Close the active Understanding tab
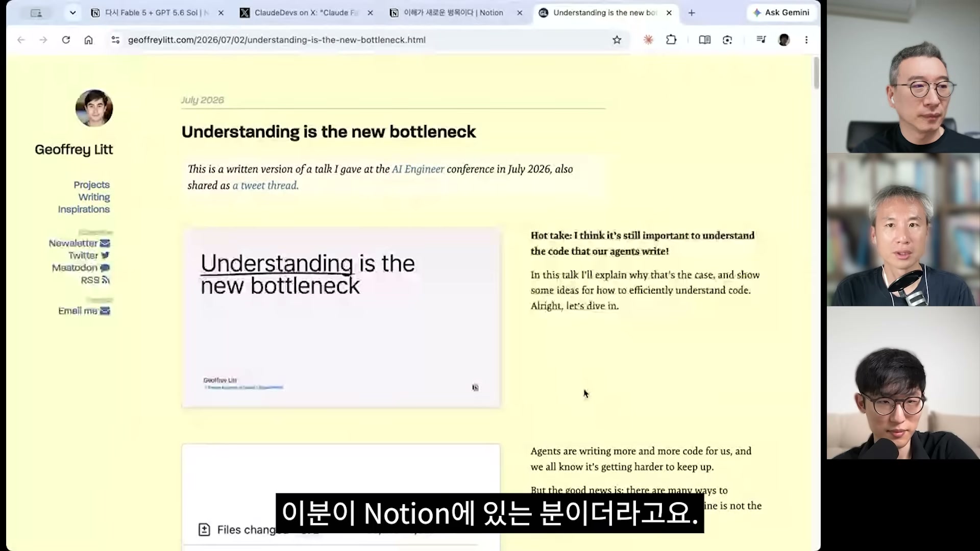This screenshot has height=551, width=980. pos(669,13)
